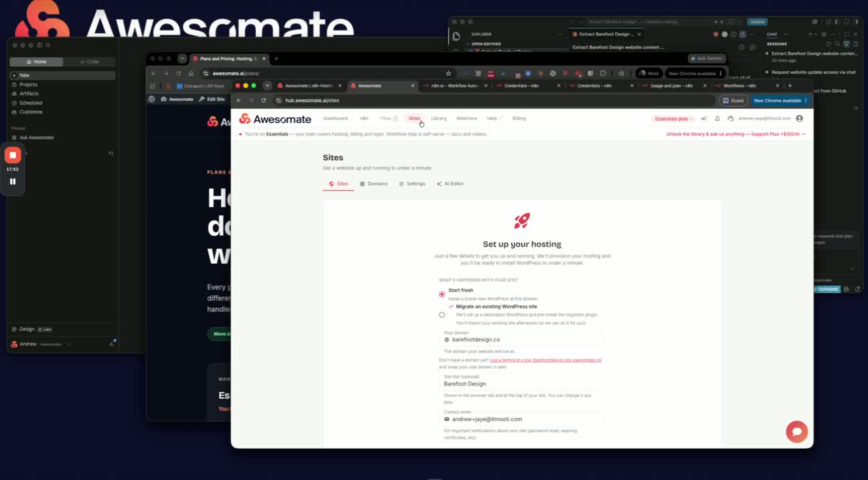Open the notifications bell in Awesomate header
868x480 pixels.
717,119
